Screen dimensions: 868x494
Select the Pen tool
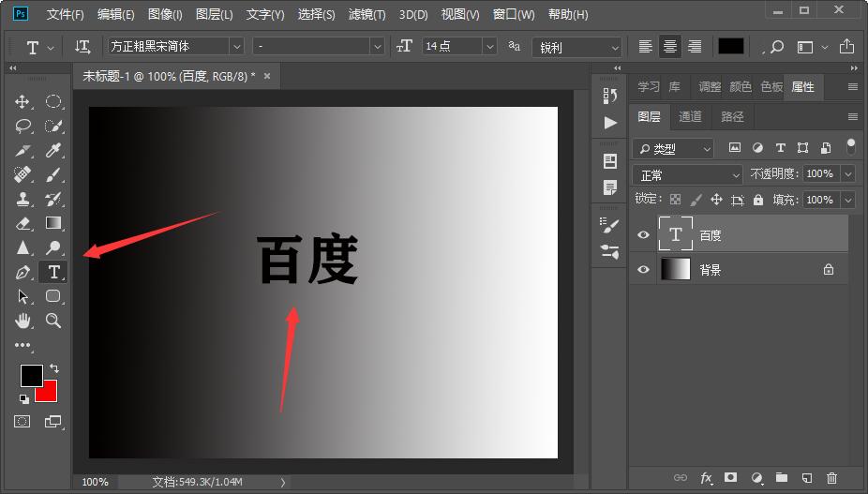click(22, 272)
